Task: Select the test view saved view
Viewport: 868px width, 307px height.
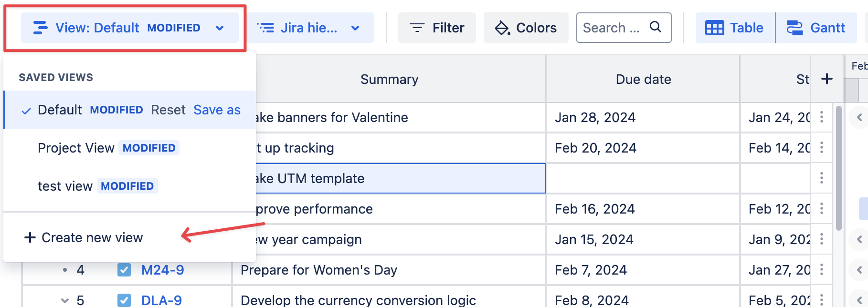Action: click(65, 186)
